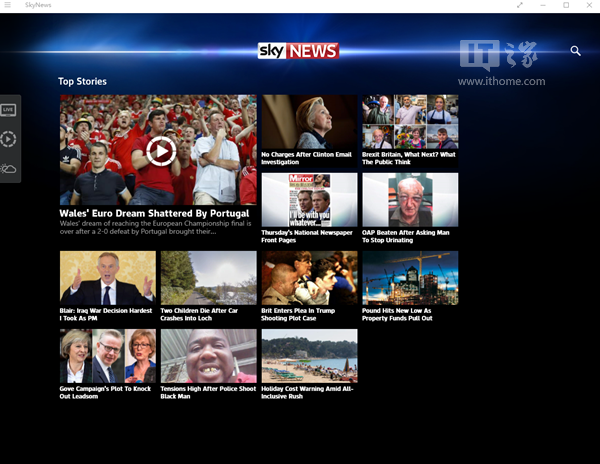Screen dimensions: 600x464
Task: Open the hamburger menu in title bar
Action: tap(7, 5)
